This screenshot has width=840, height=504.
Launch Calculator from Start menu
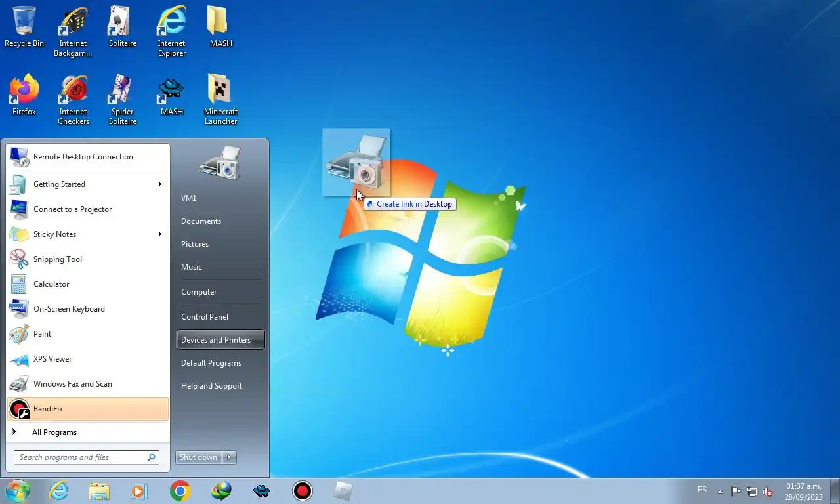88,284
